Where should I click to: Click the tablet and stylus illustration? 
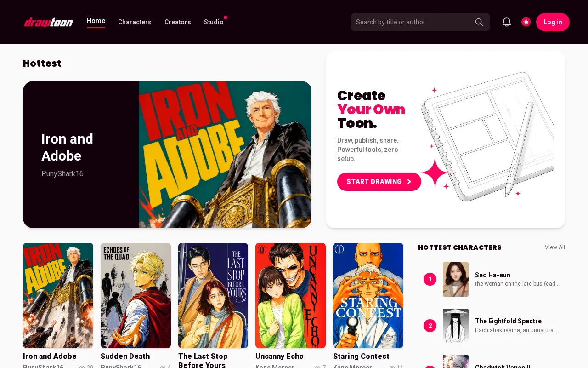(x=487, y=136)
